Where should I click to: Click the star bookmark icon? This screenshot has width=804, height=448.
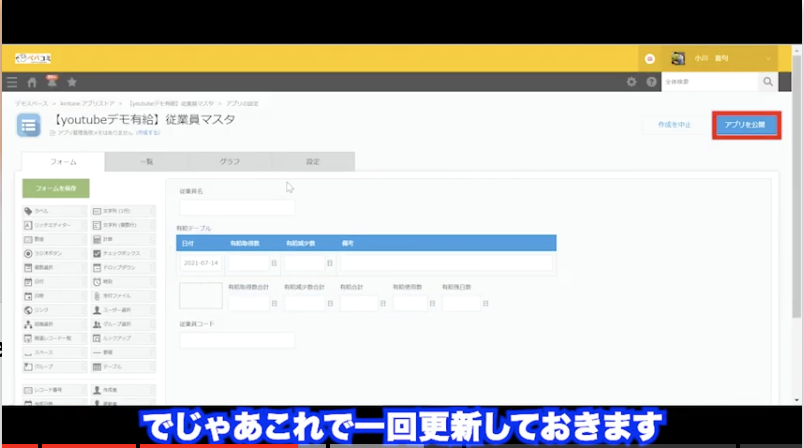[x=72, y=82]
